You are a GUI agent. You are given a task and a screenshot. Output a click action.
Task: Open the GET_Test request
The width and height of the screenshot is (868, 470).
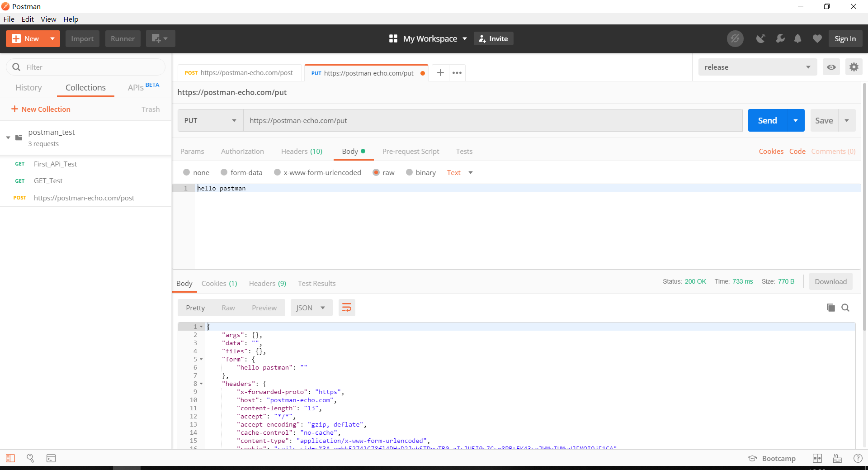click(x=48, y=181)
